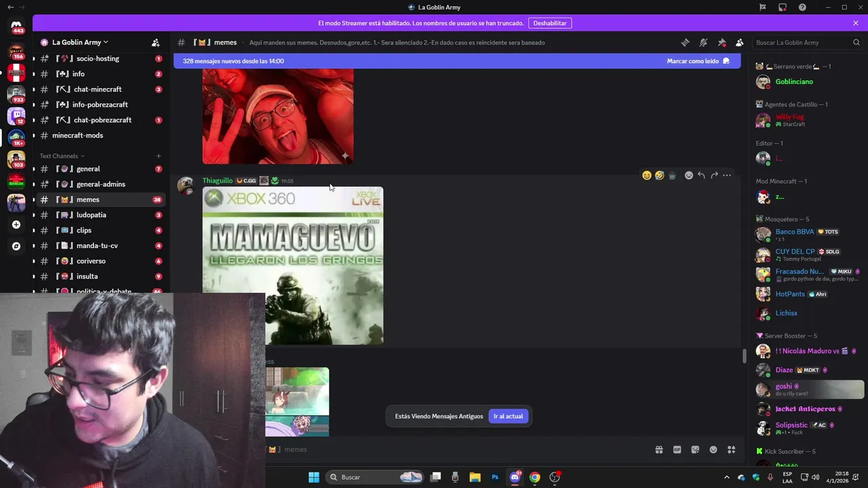This screenshot has height=488, width=868.
Task: Open the info channel
Action: (x=100, y=74)
